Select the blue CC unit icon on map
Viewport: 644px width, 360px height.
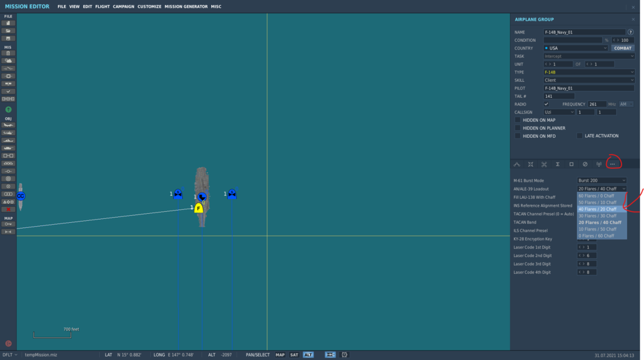pos(21,196)
